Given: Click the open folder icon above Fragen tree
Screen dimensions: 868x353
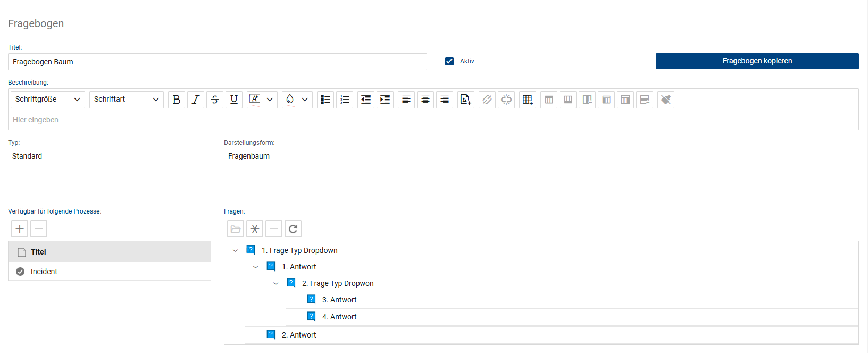Looking at the screenshot, I should click(x=236, y=229).
